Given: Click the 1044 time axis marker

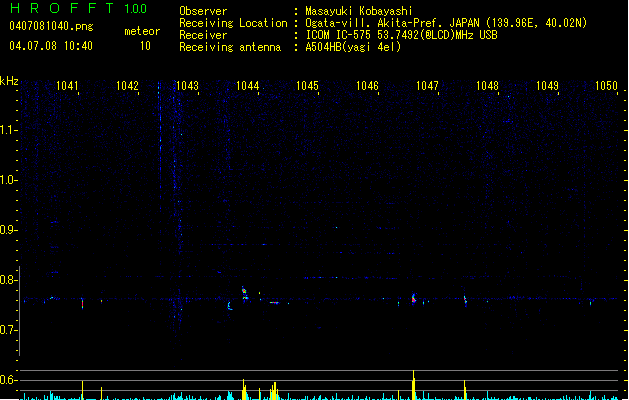Looking at the screenshot, I should click(248, 86).
